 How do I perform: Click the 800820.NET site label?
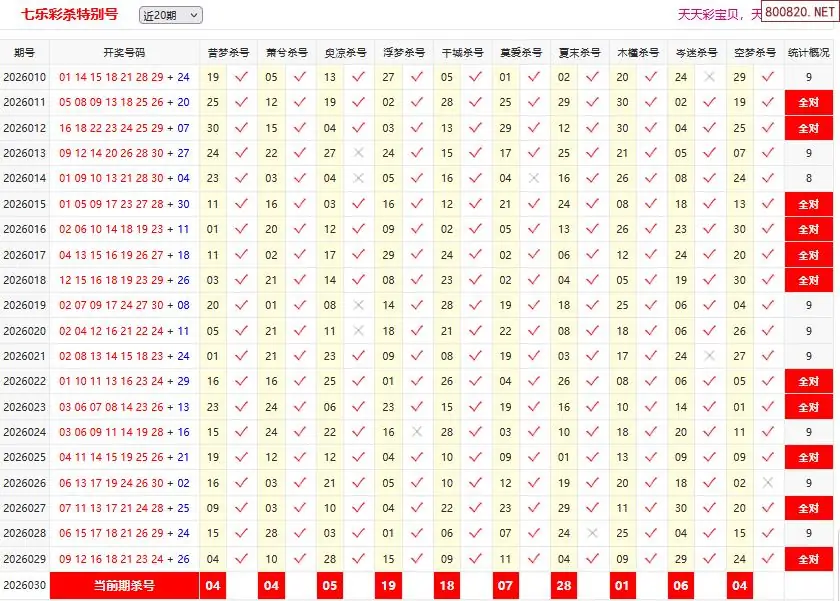point(800,13)
